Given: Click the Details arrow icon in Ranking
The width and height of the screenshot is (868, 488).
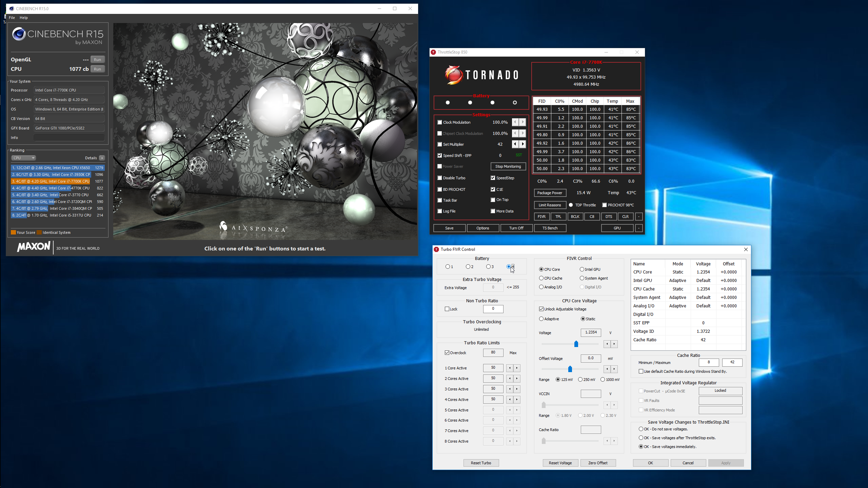Looking at the screenshot, I should click(102, 158).
